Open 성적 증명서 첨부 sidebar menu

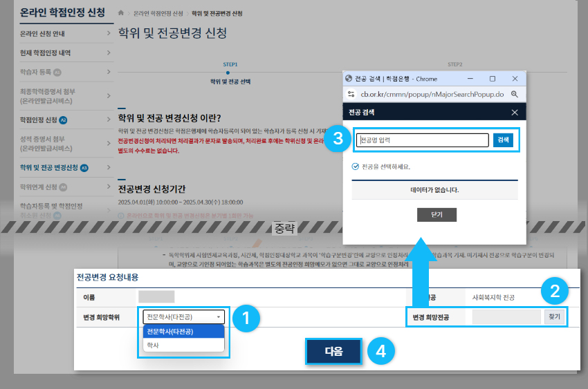66,144
